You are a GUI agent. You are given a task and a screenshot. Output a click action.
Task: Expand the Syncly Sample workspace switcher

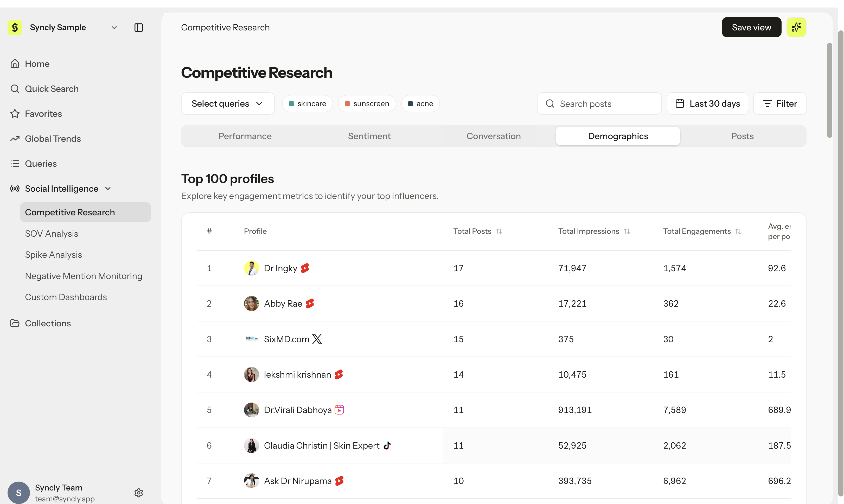click(x=114, y=28)
